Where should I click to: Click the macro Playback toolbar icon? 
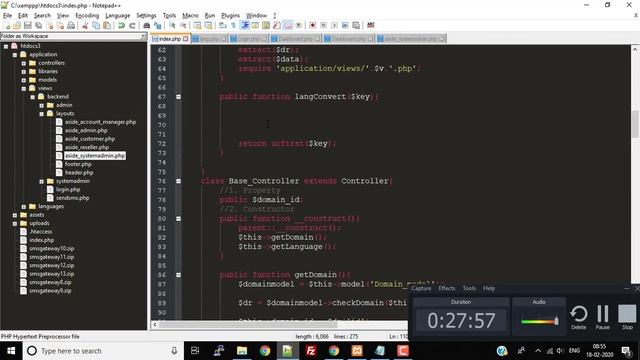pos(334,25)
